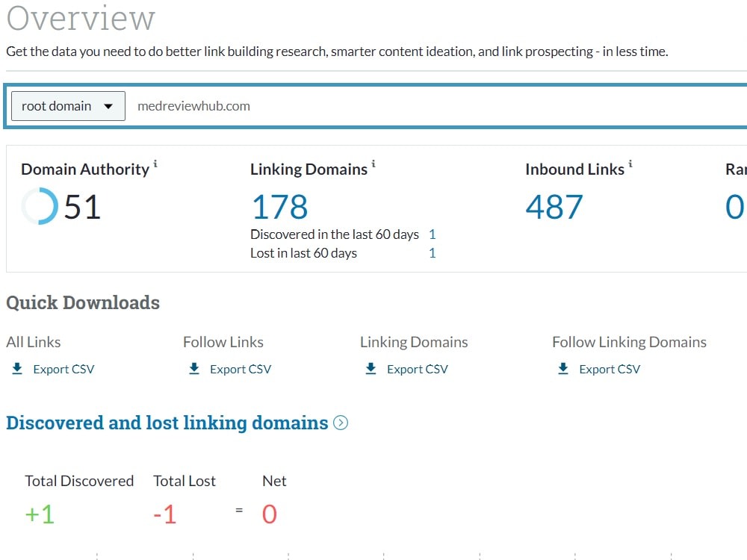The height and width of the screenshot is (560, 747).
Task: Export CSV for Linking Domains
Action: 418,369
